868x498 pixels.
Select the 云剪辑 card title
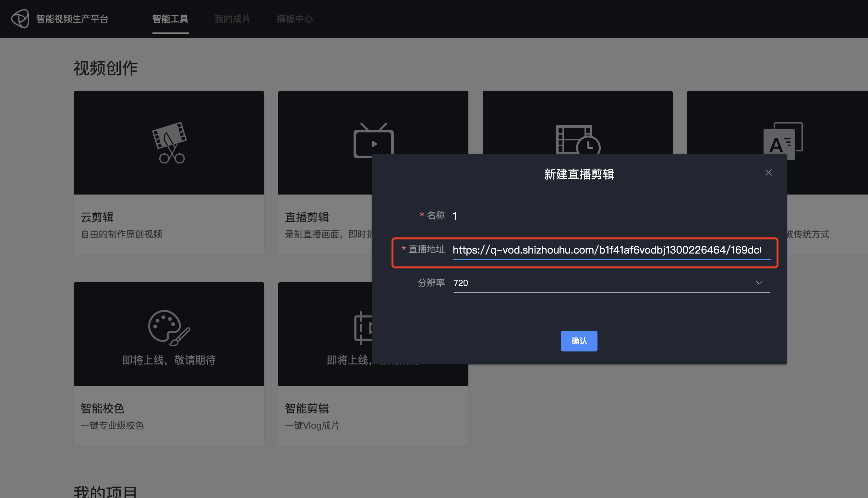click(97, 217)
